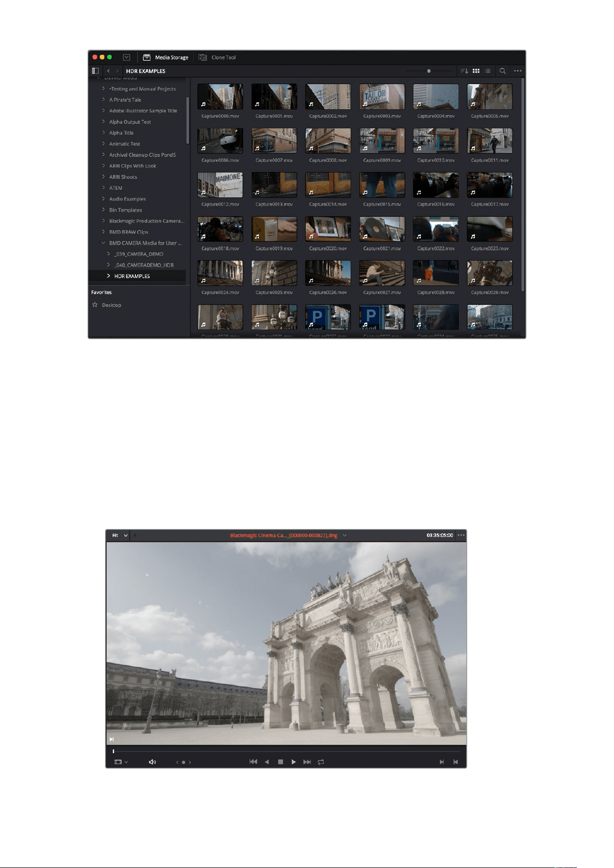Expand the BMD BRAW Clips folder

pyautogui.click(x=104, y=232)
